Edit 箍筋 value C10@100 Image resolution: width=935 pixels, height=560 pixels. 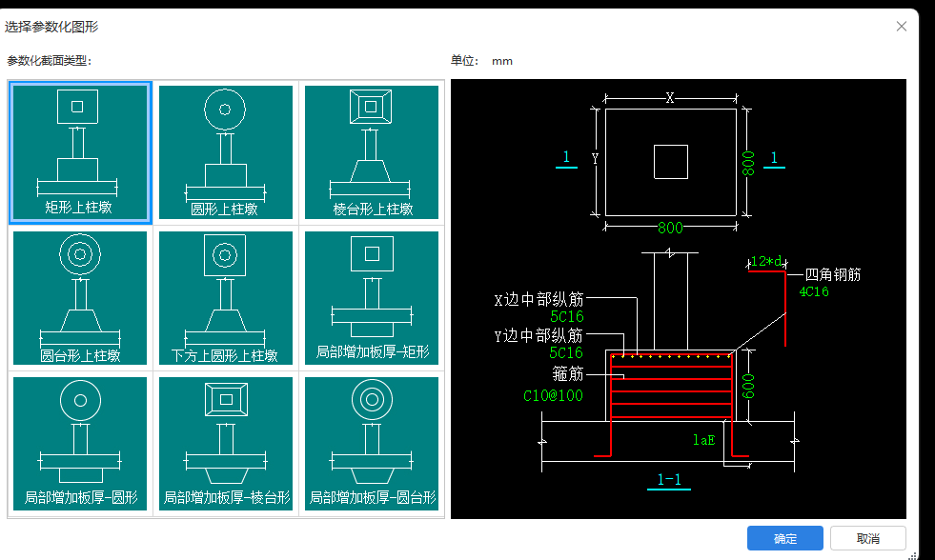553,395
